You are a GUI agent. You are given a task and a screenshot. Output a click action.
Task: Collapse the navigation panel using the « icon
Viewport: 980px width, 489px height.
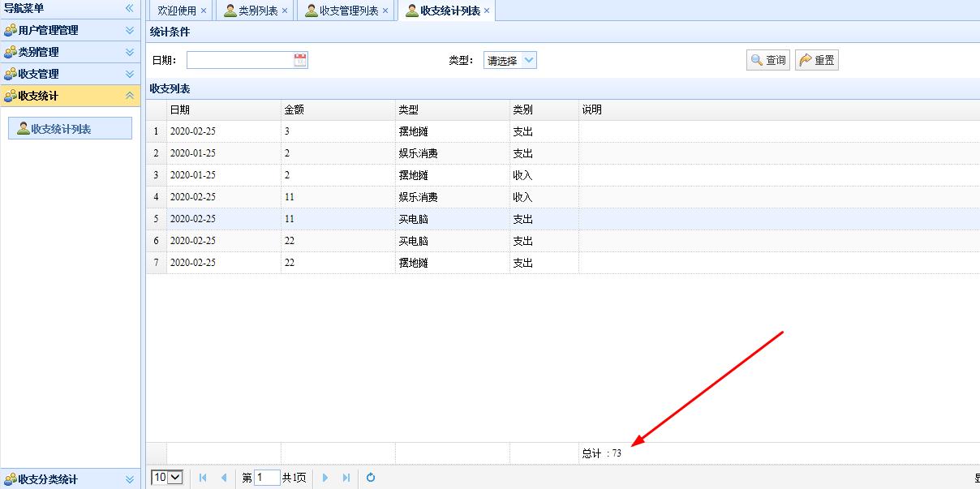coord(127,9)
